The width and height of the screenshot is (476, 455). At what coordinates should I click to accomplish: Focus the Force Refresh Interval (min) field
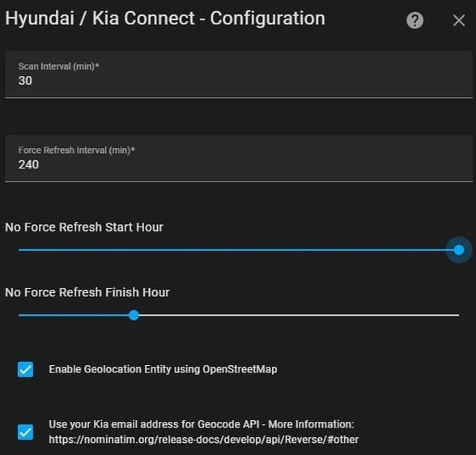tap(239, 159)
